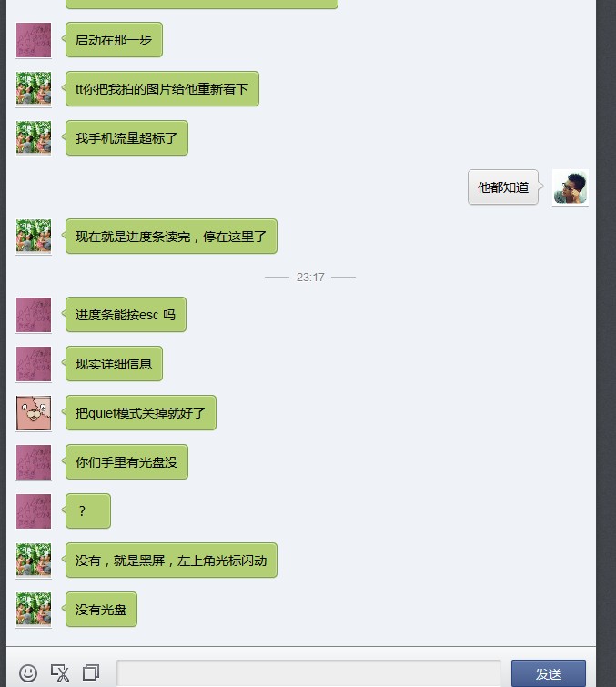Click the 把quiet模式关掉就好了 message bubble

[141, 413]
